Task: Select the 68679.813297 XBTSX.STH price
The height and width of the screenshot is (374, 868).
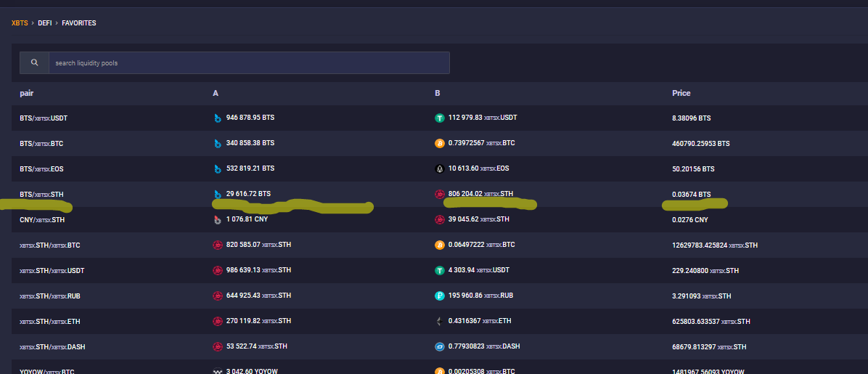Action: coord(709,347)
